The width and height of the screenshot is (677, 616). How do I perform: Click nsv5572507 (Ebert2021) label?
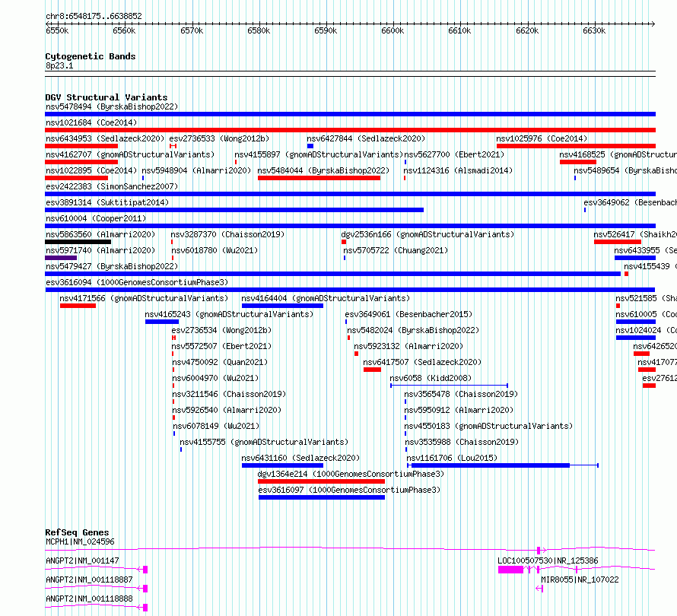click(x=221, y=346)
